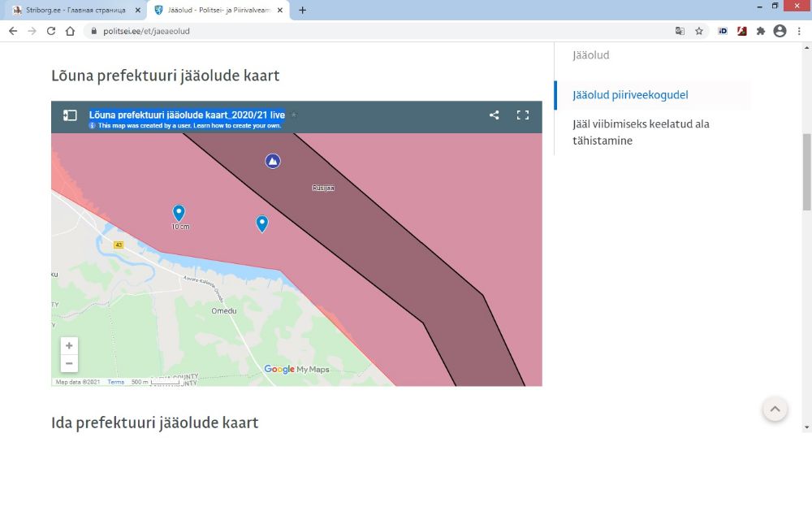This screenshot has height=507, width=812.
Task: Open the map in fullscreen view
Action: (x=523, y=115)
